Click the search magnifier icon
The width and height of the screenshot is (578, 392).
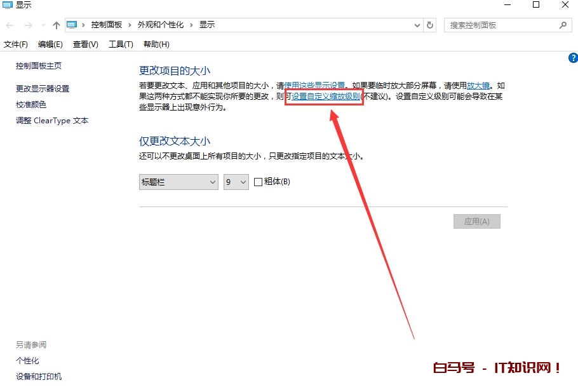pos(562,25)
